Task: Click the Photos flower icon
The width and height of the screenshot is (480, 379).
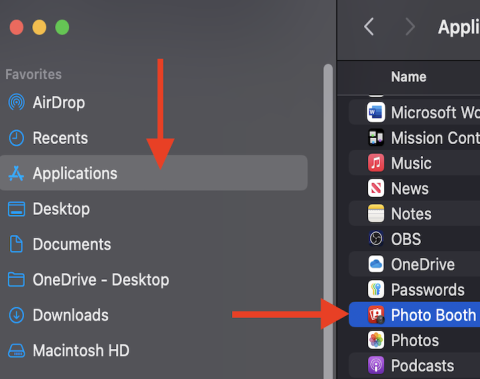Action: [x=376, y=340]
